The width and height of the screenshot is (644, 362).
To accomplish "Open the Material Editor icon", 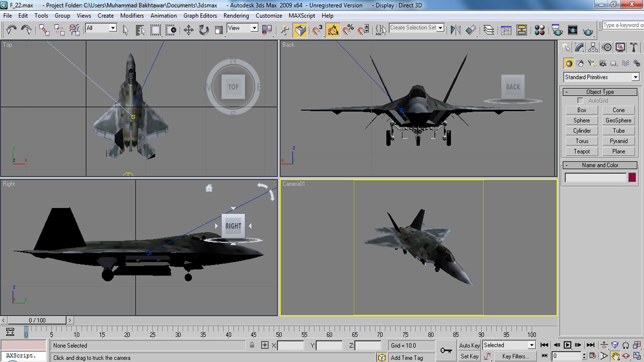I will tap(539, 30).
